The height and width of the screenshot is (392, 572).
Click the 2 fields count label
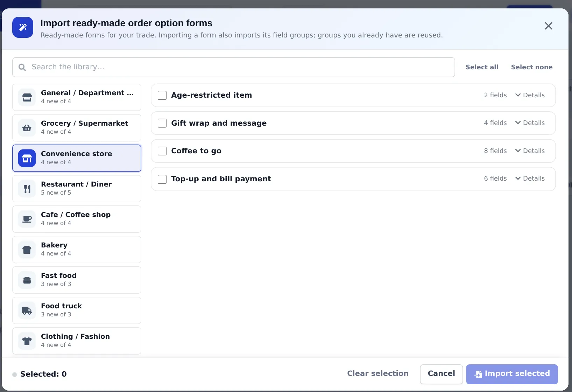point(495,95)
